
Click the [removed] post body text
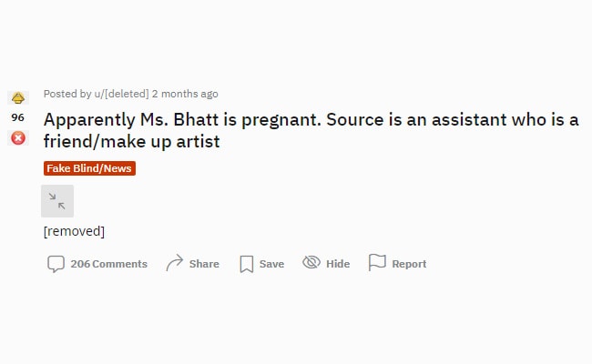pyautogui.click(x=74, y=231)
